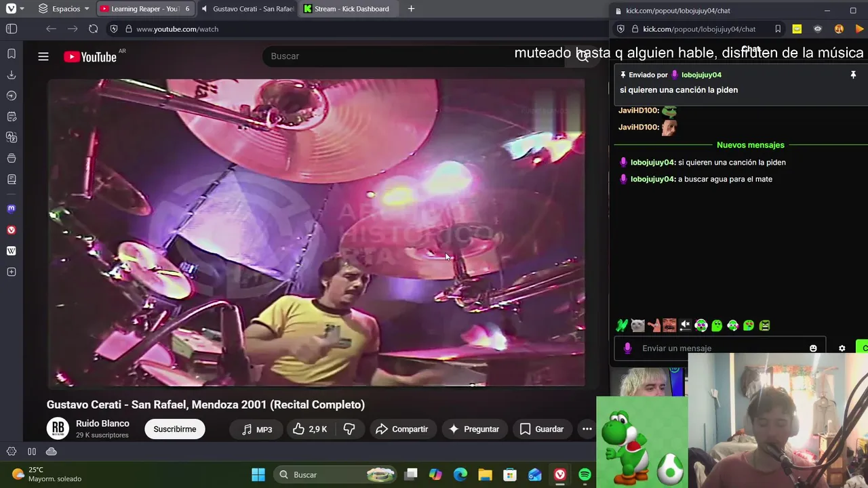Bookmark the kick.com chat page

coord(778,29)
